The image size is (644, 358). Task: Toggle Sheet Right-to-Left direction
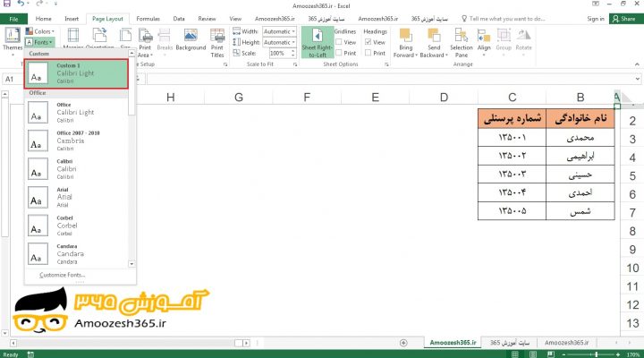(x=318, y=43)
